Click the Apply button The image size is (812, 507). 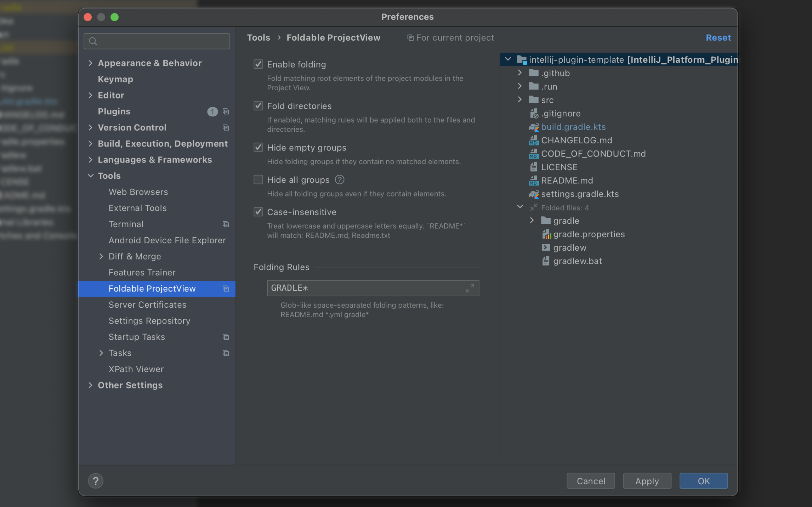pos(647,480)
